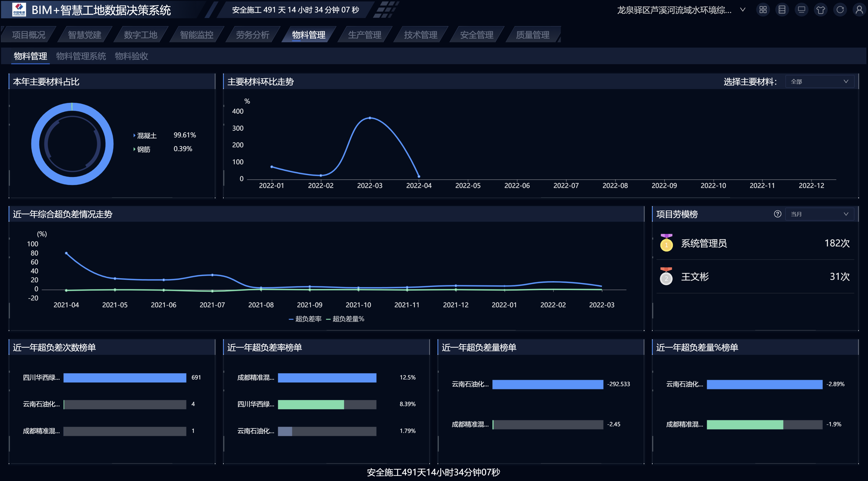Switch to the 劳务分析 tab
868x481 pixels.
click(252, 35)
